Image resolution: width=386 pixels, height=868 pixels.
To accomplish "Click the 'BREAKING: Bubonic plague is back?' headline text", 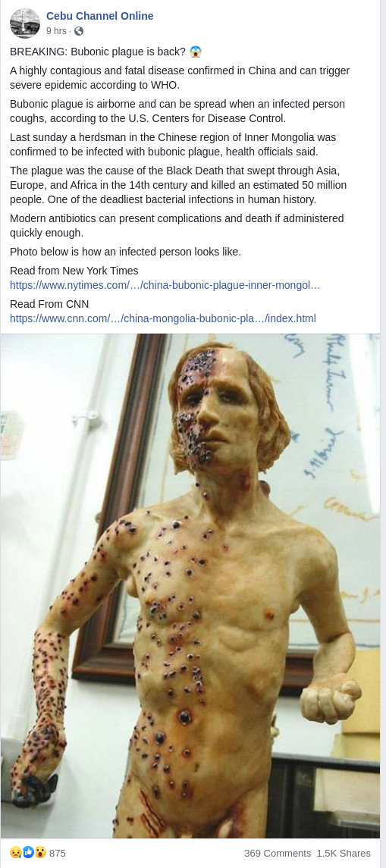I will coord(98,52).
